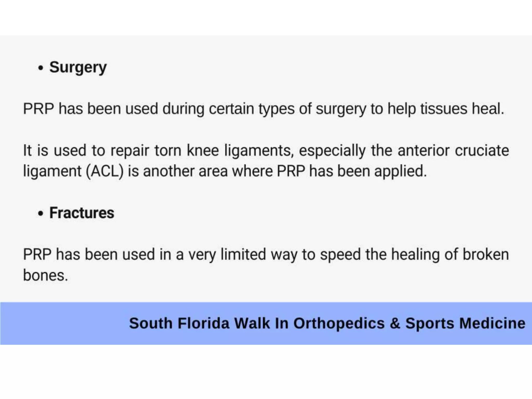The width and height of the screenshot is (532, 399).
Task: Click the '(ACL)' abbreviation
Action: tap(105, 171)
